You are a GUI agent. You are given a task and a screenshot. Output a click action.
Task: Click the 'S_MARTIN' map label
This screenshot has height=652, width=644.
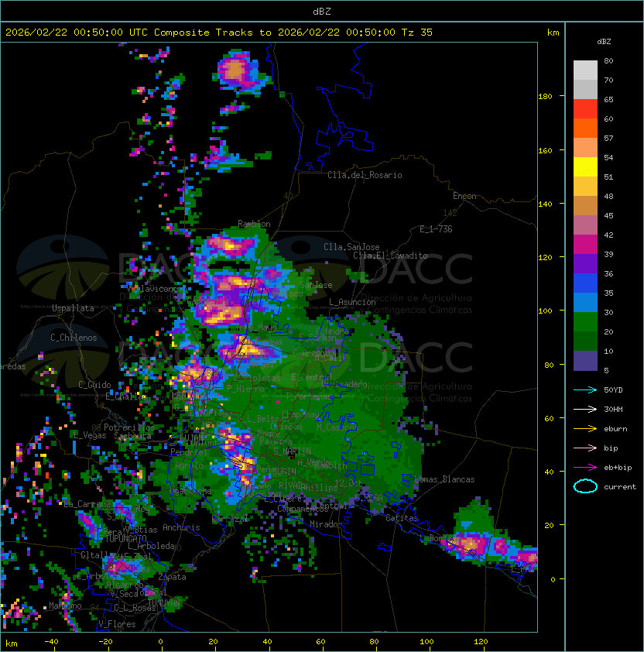click(293, 451)
